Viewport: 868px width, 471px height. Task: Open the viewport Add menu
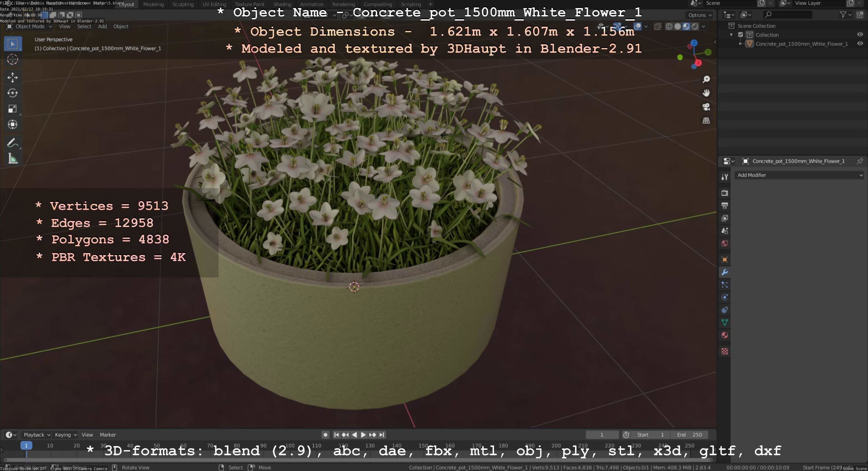[x=102, y=26]
